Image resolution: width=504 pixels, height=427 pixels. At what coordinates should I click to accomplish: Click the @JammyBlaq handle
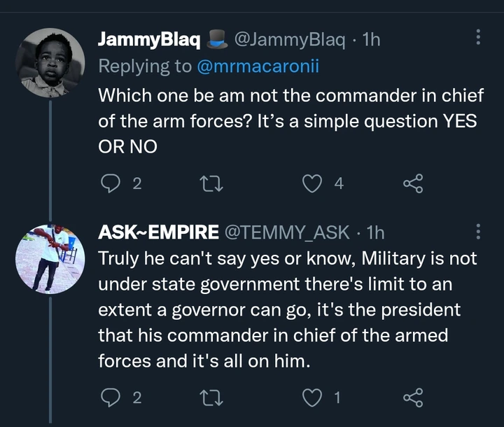point(287,39)
